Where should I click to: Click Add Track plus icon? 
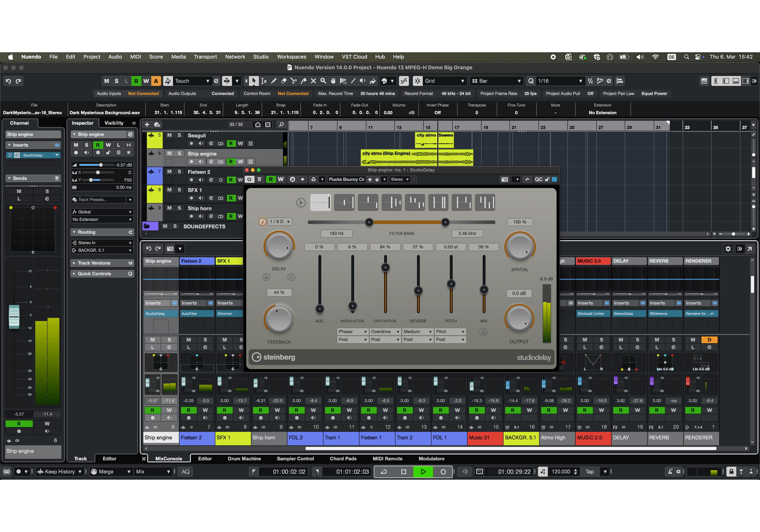(147, 124)
